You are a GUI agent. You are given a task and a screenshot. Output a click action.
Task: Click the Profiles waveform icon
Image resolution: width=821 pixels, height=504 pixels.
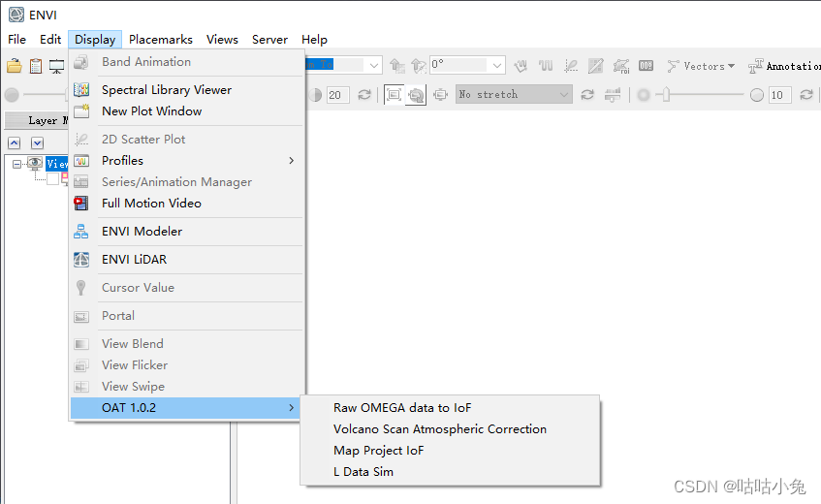(81, 161)
